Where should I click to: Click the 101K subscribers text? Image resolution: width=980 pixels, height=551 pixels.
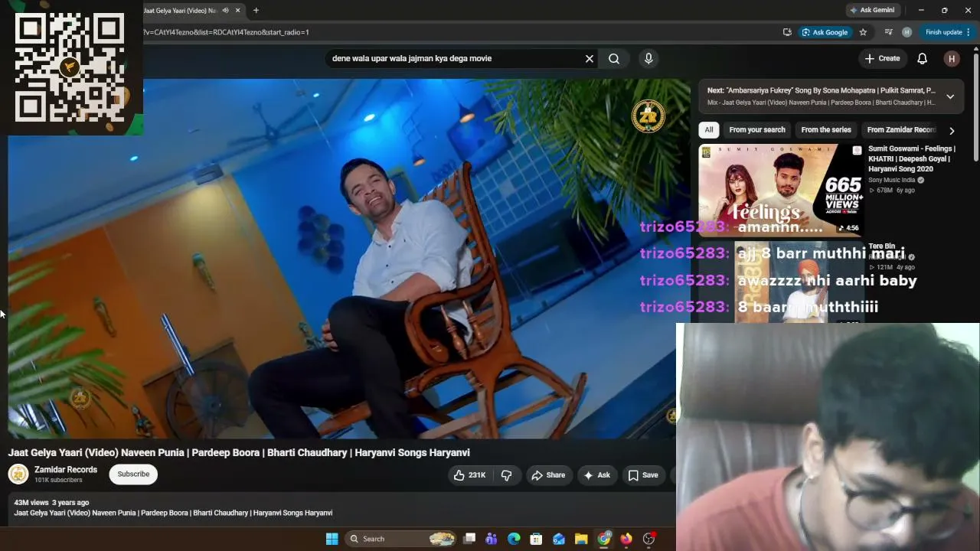58,481
